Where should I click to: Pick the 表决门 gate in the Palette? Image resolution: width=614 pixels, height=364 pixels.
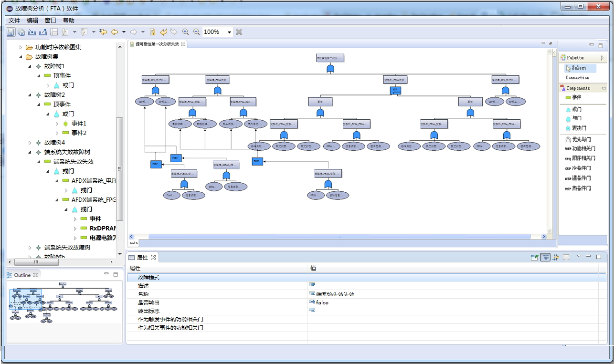[x=575, y=128]
